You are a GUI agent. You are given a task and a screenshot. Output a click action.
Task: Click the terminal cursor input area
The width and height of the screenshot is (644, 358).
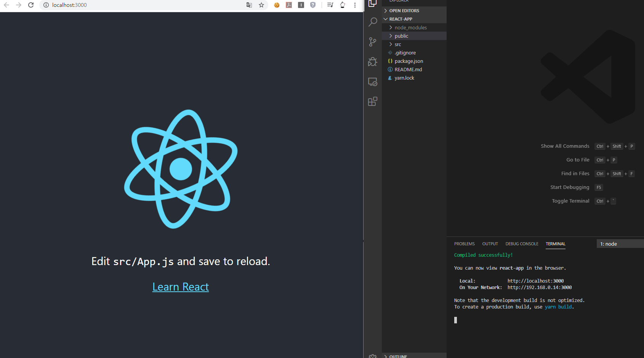[x=455, y=320]
